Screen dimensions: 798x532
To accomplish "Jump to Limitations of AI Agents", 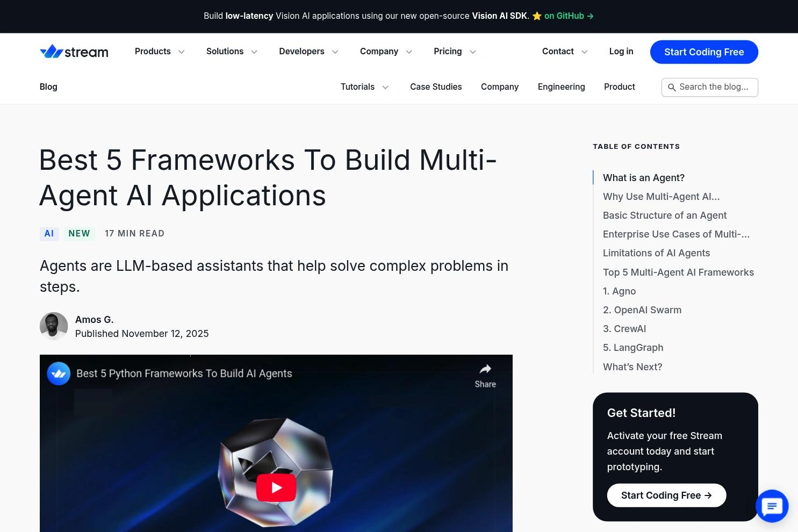I will pyautogui.click(x=656, y=253).
